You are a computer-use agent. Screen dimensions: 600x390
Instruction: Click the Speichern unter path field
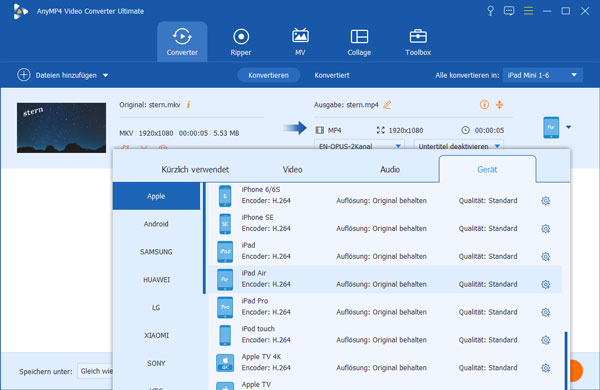(x=96, y=371)
